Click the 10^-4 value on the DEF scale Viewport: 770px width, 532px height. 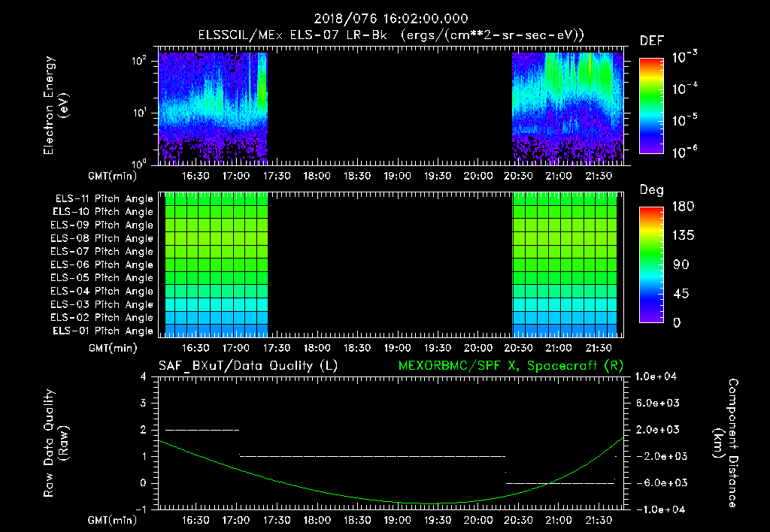click(684, 89)
